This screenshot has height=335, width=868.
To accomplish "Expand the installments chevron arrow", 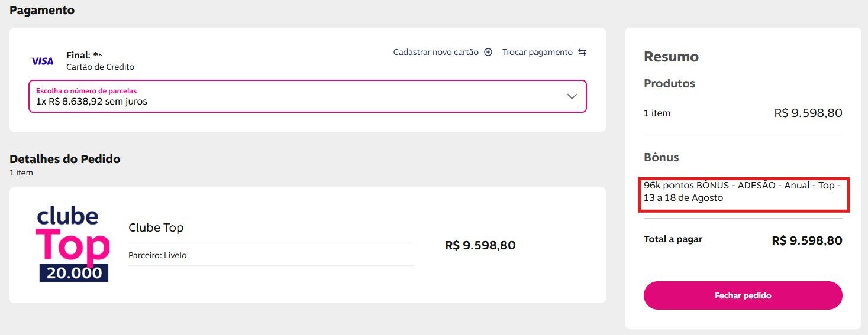I will (x=572, y=96).
